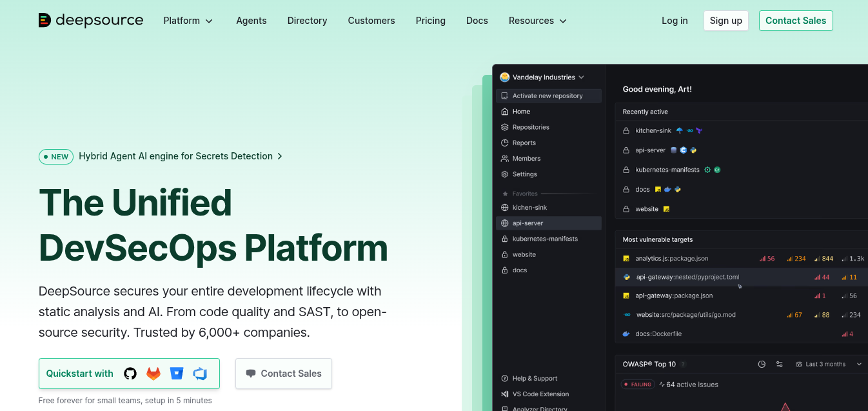Choose the GitLab fox icon in Quickstart
The image size is (868, 411).
[x=153, y=374]
